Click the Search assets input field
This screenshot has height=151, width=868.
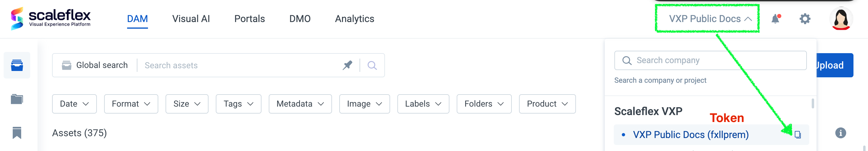tap(239, 65)
